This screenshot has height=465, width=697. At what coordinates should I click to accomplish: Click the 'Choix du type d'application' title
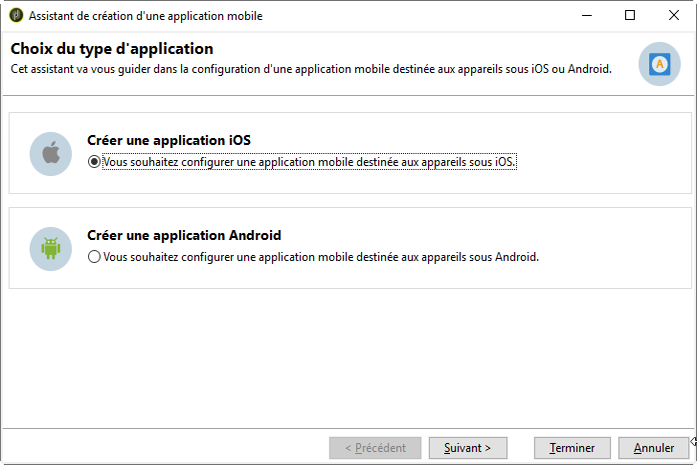click(x=112, y=48)
